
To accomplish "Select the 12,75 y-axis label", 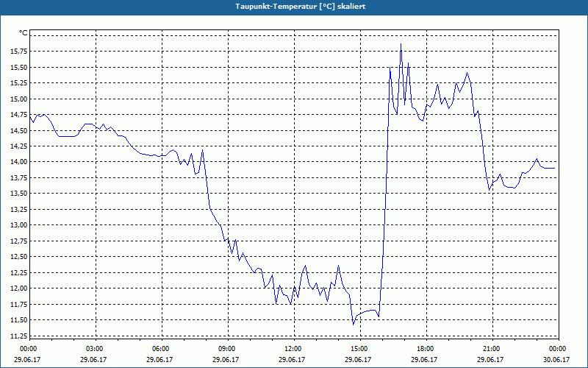I will pos(19,241).
